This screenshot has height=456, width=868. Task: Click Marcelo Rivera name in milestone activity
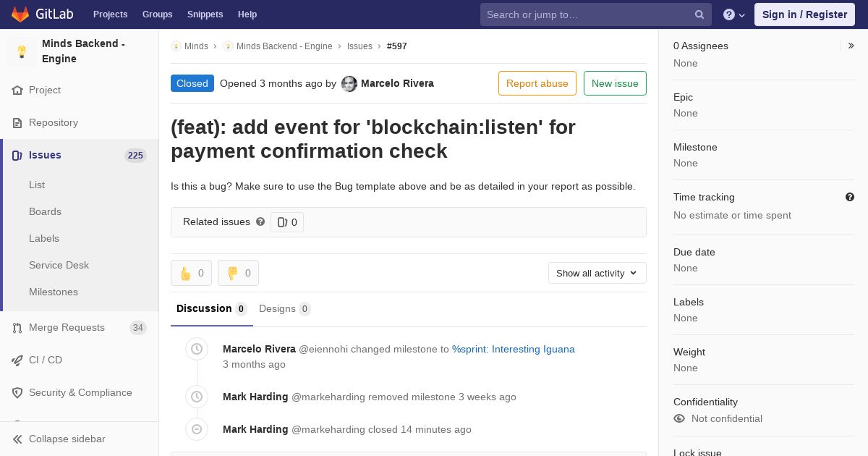(x=259, y=349)
